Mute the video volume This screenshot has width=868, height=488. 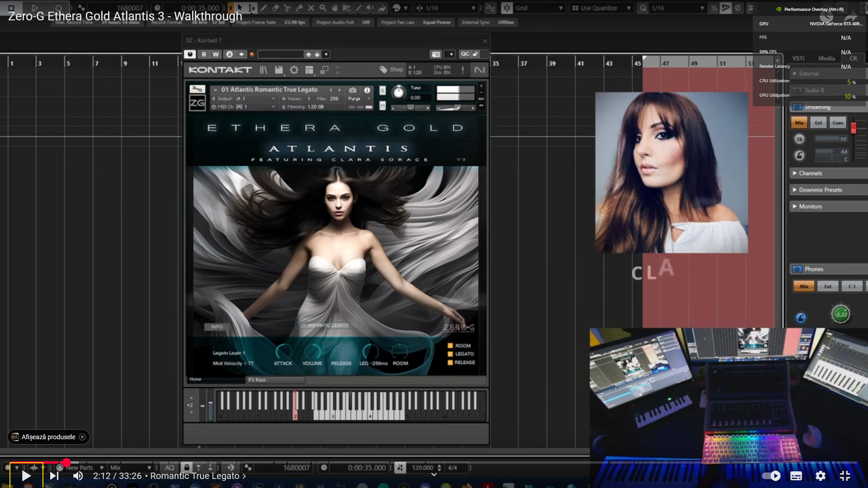click(78, 476)
